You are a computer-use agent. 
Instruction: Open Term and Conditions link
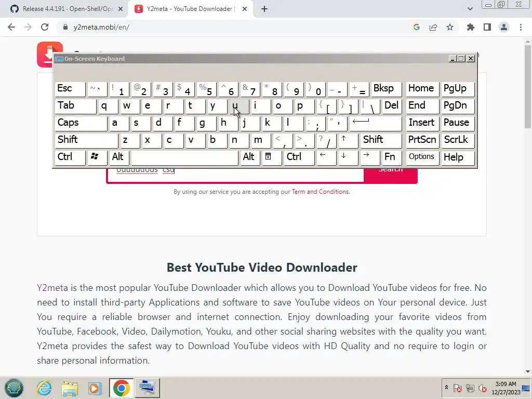321,192
